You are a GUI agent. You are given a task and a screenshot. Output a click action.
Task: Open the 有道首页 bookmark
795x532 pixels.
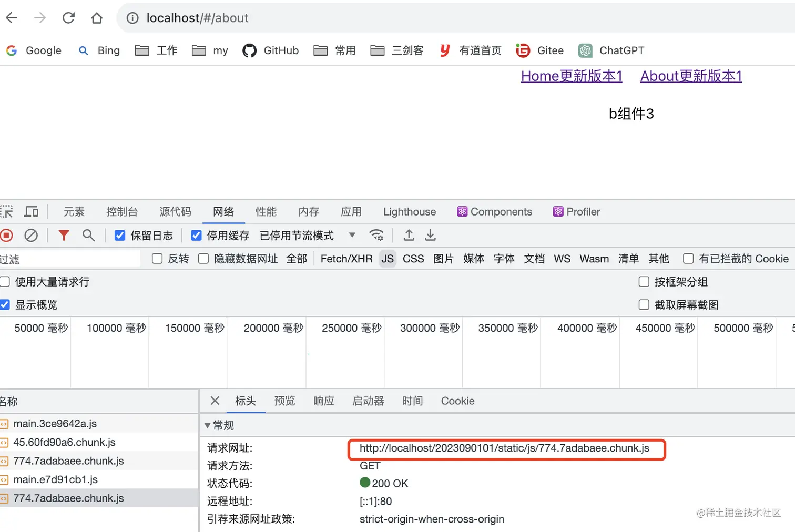pos(471,50)
